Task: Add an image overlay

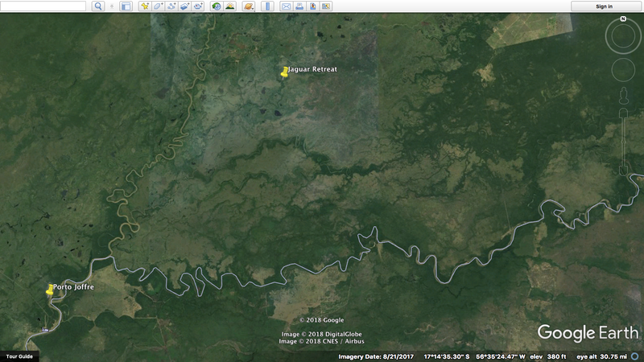Action: [x=185, y=6]
